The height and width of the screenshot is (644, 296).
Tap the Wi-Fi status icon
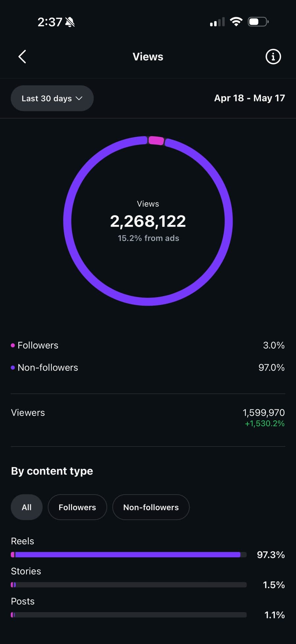tap(236, 22)
